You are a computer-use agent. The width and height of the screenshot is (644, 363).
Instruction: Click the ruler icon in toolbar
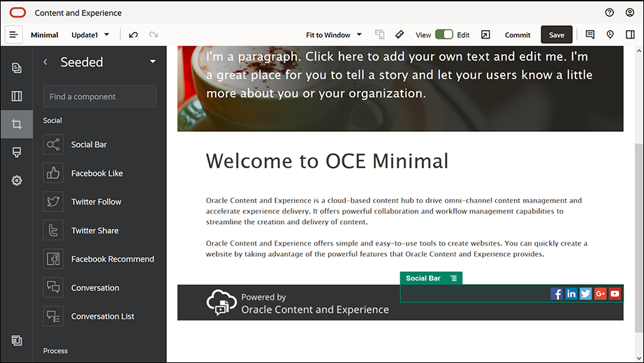(x=400, y=35)
